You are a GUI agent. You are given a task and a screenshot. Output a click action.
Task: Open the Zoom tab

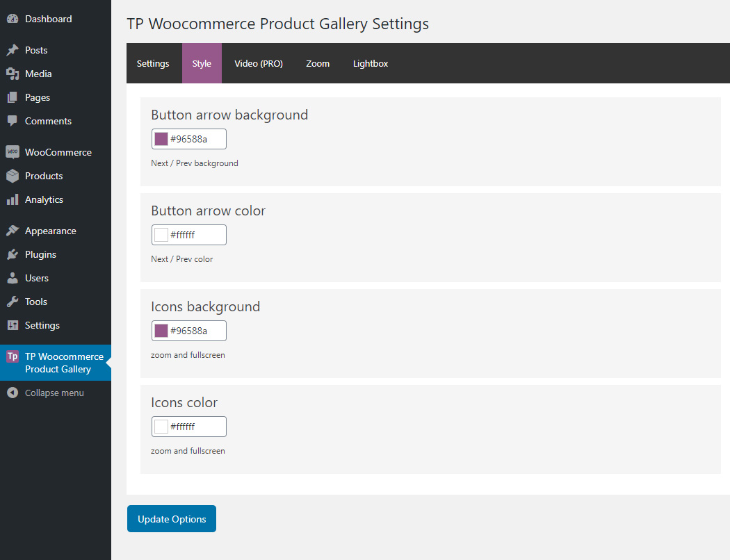318,64
